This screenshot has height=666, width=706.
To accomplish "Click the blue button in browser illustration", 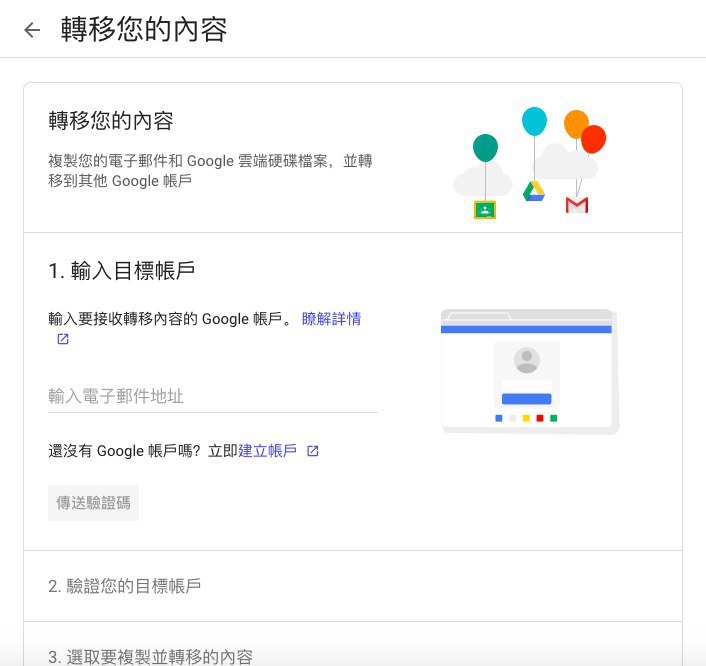I will coord(527,399).
